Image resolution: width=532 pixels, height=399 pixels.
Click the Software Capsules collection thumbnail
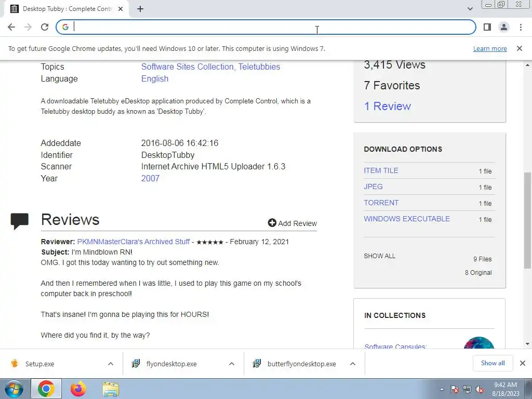478,343
